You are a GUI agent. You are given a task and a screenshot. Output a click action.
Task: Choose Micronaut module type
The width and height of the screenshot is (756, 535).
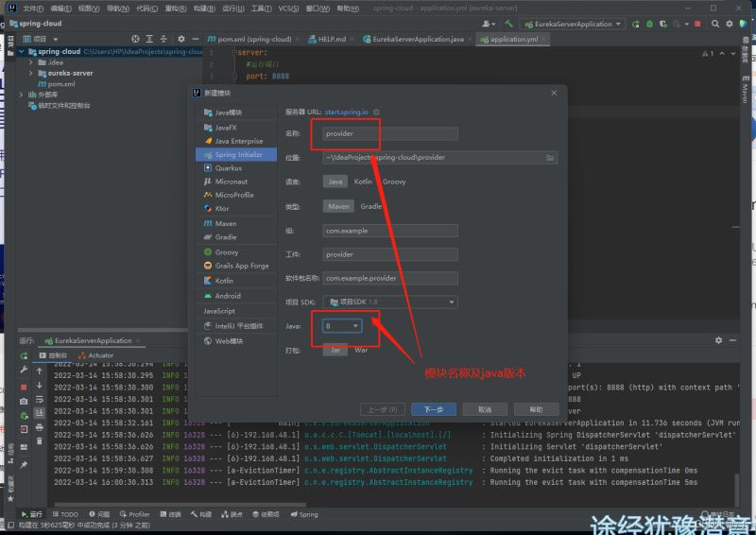231,181
